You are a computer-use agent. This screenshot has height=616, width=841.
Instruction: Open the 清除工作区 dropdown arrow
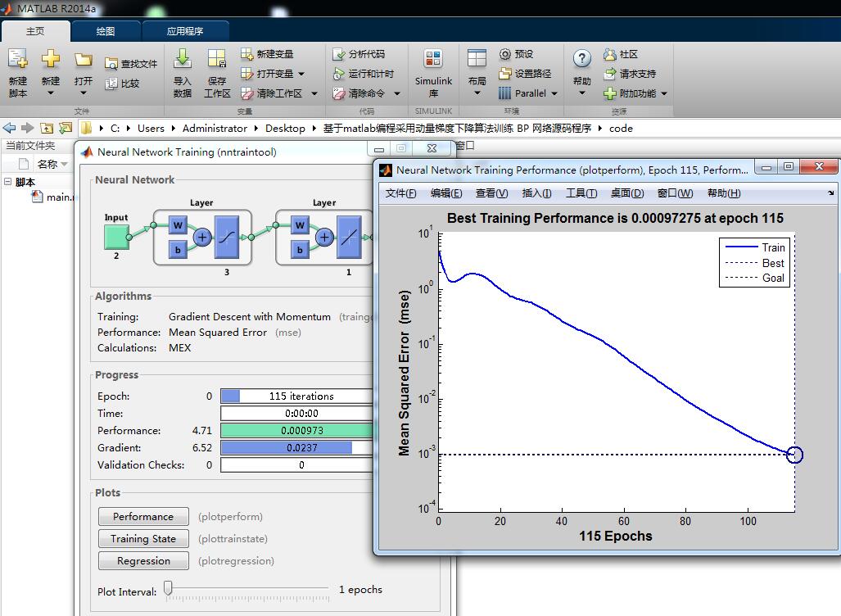tap(314, 94)
